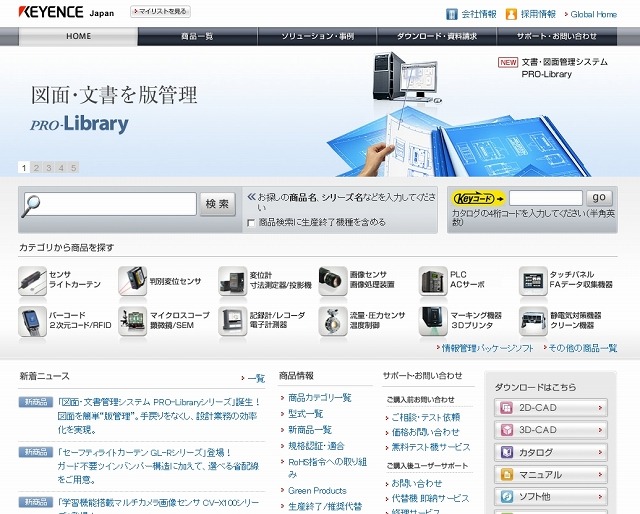Click the magnifying glass search icon
Viewport: 640px width, 514px height.
[32, 205]
